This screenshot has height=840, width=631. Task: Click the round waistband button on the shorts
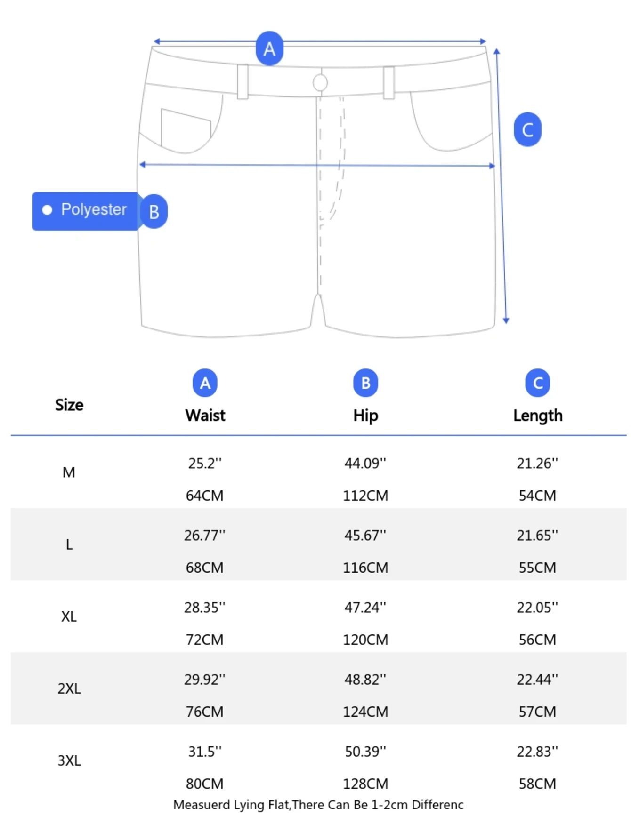[x=320, y=83]
